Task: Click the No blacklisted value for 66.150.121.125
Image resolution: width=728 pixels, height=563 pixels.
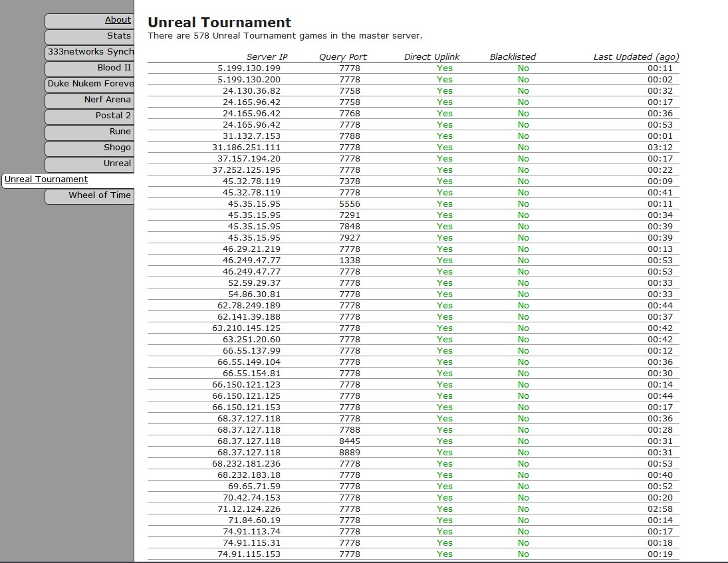Action: coord(523,396)
